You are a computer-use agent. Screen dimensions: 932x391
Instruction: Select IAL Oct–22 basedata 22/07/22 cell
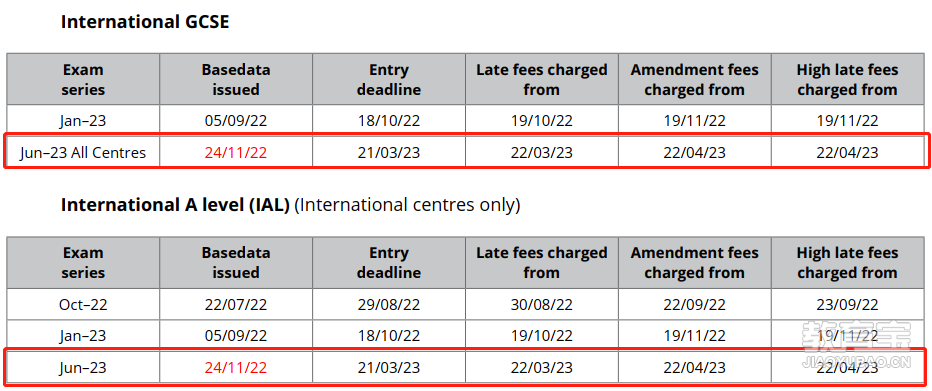(x=236, y=305)
